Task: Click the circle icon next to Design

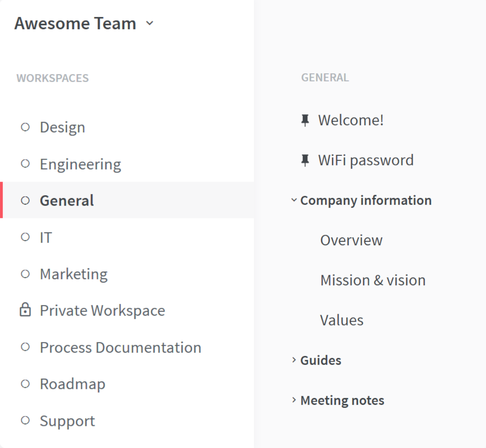Action: [x=25, y=127]
